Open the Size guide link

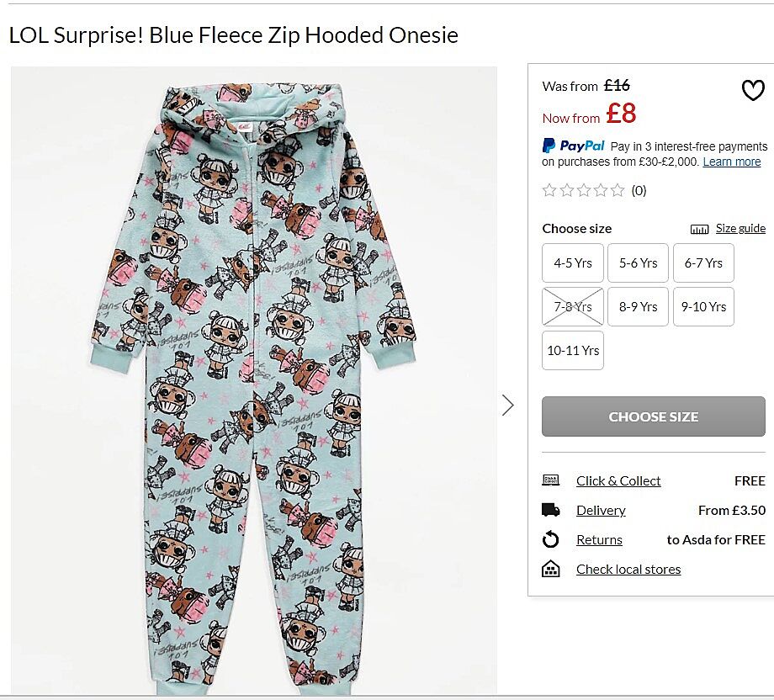[740, 228]
